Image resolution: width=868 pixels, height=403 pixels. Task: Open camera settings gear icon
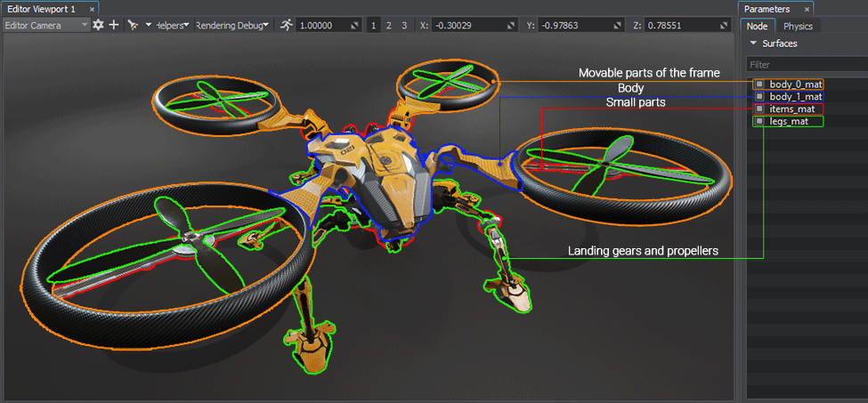pyautogui.click(x=98, y=25)
